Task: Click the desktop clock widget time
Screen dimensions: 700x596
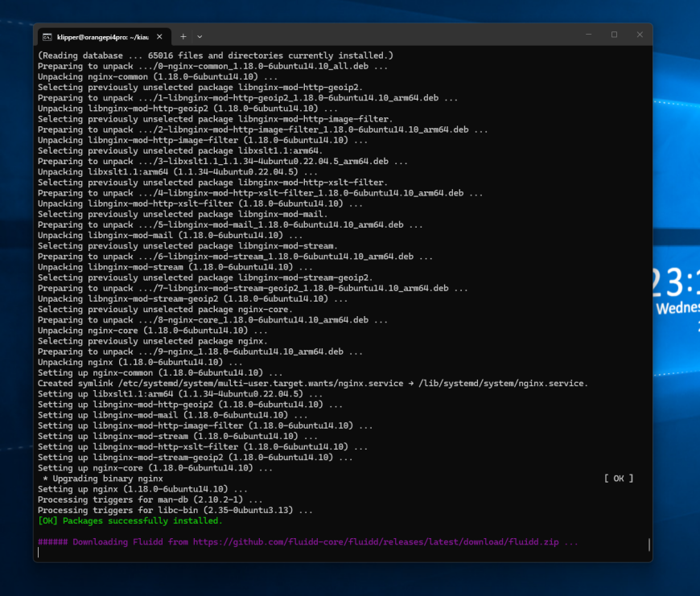Action: coord(675,282)
